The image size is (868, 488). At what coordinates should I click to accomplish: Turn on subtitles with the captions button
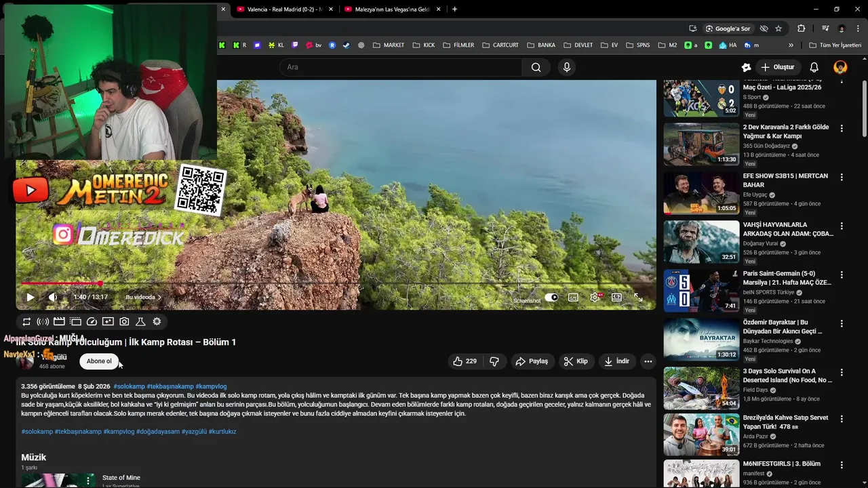pyautogui.click(x=573, y=298)
